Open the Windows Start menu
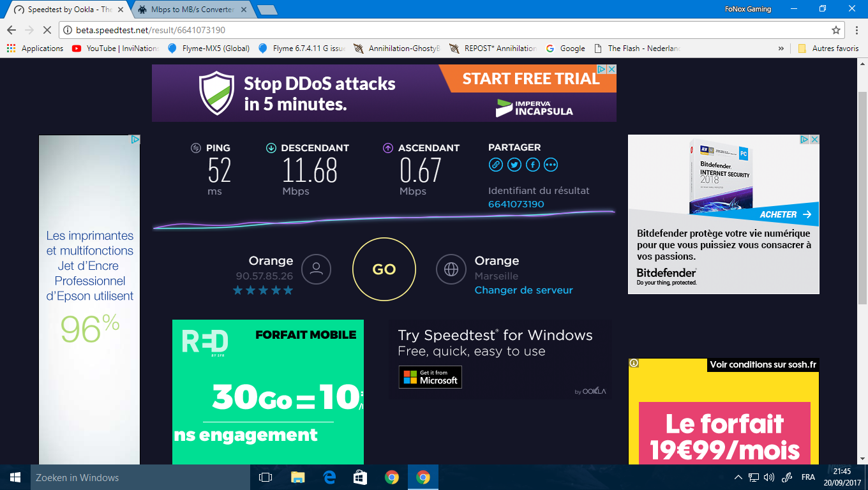Screen dimensions: 868x490 click(15, 477)
